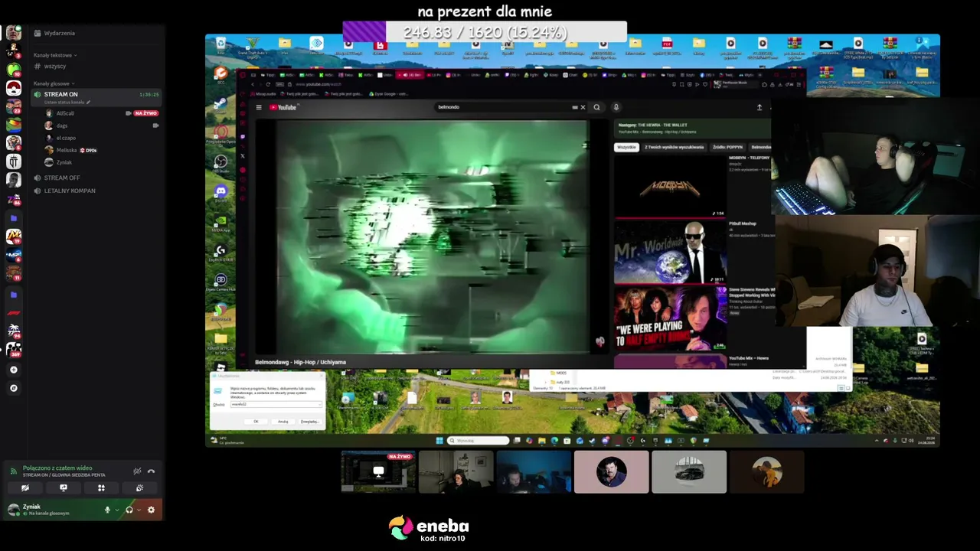Toggle camera in the voice panel
980x551 pixels.
(25, 487)
